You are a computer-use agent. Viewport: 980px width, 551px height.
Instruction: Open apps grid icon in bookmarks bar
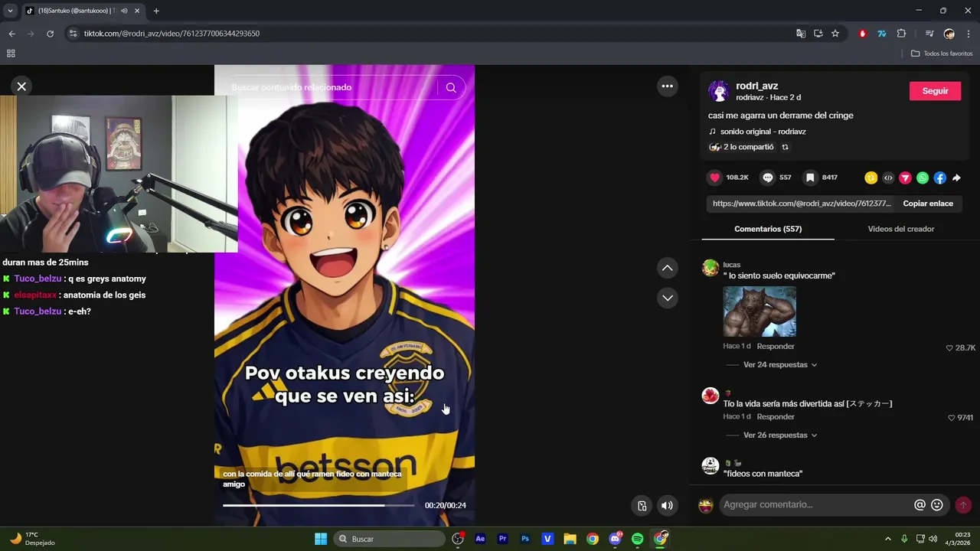click(x=11, y=54)
